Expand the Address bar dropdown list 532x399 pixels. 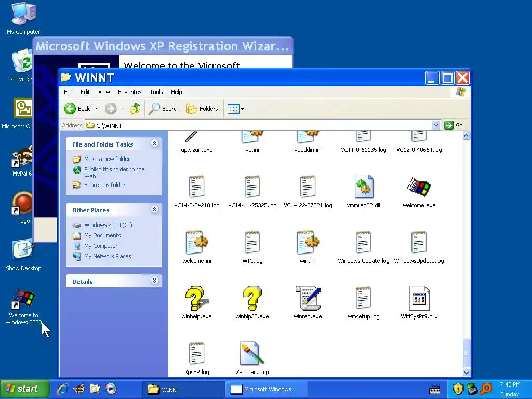pyautogui.click(x=436, y=125)
